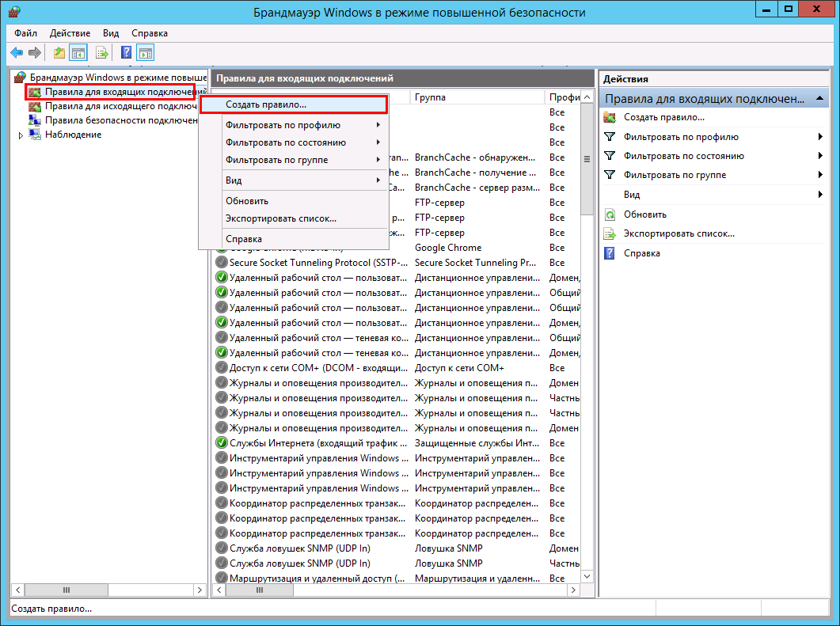Click the funnel icon for Фильтровать по профилю

[x=610, y=137]
